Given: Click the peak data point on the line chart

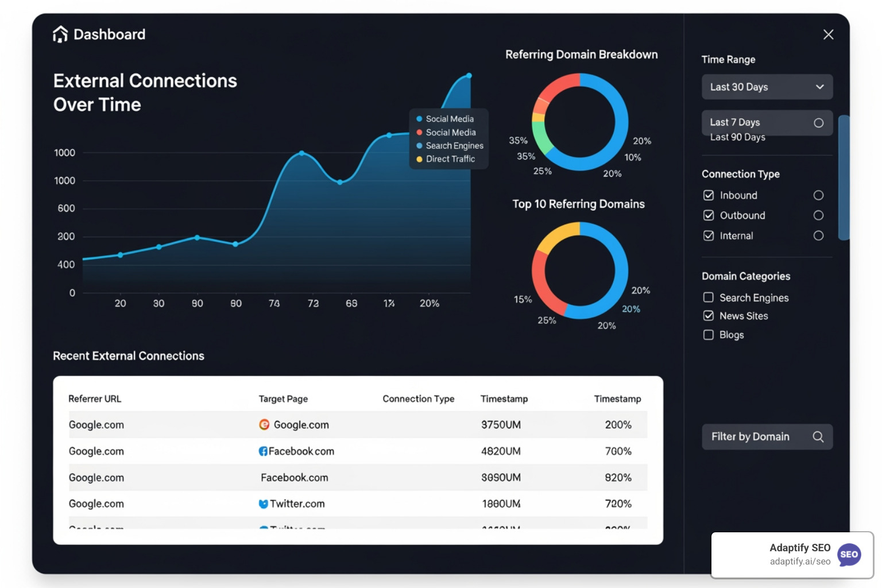Looking at the screenshot, I should tap(469, 75).
